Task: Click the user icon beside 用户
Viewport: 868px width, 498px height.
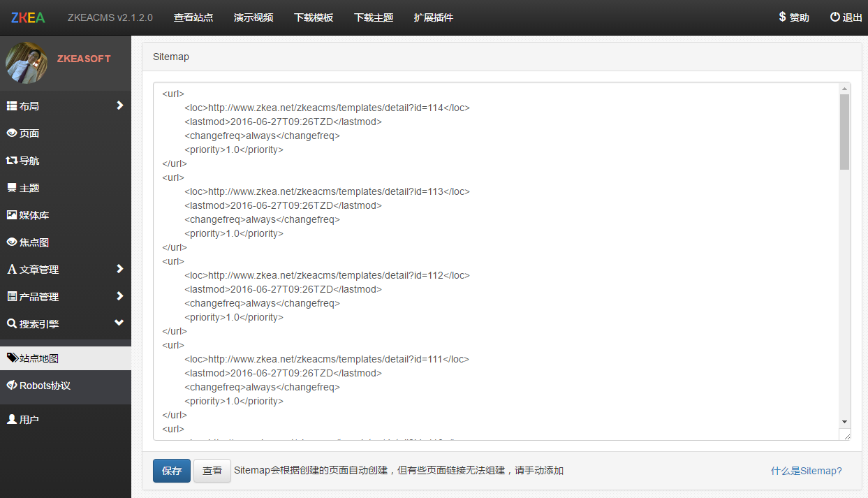Action: (x=12, y=419)
